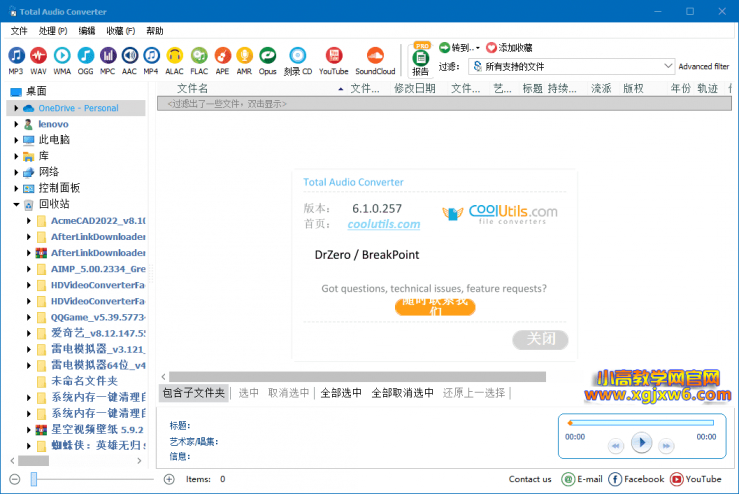
Task: Click the zoom out minus icon
Action: click(x=15, y=479)
